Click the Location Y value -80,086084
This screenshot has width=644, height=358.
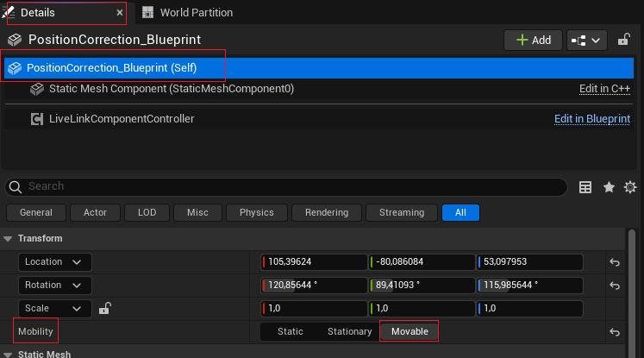point(422,262)
